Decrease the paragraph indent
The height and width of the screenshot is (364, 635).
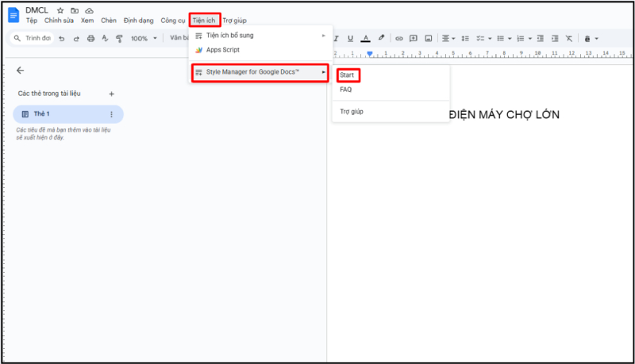point(541,38)
